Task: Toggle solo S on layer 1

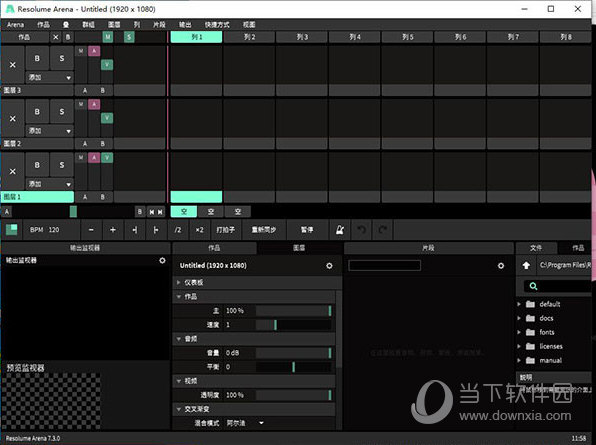Action: [62, 165]
